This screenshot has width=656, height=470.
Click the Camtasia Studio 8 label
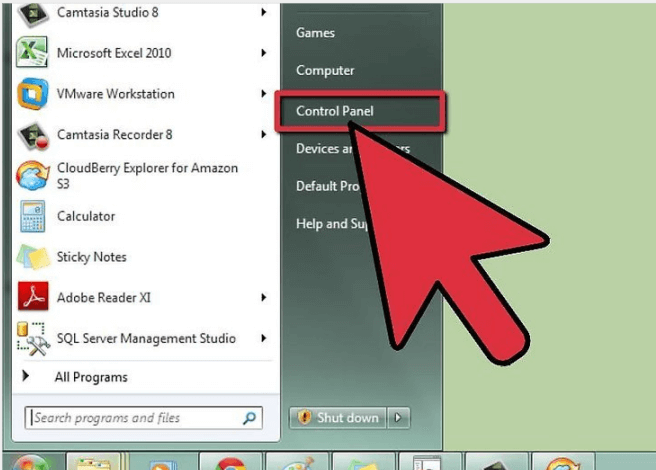(x=108, y=13)
